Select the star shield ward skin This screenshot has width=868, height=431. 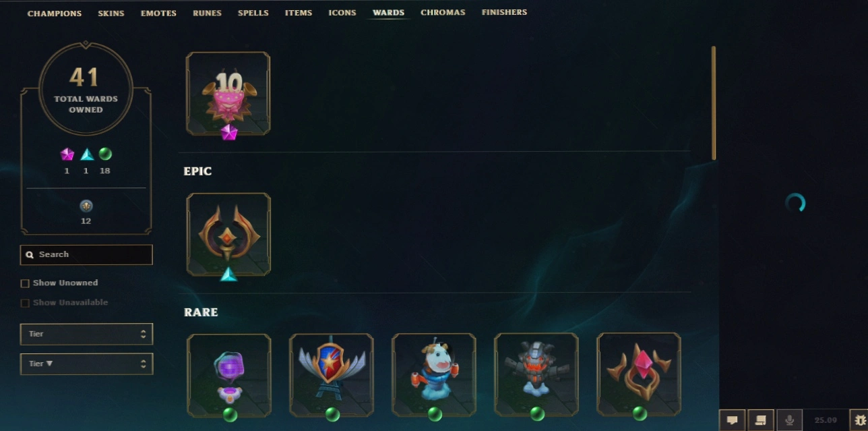[x=331, y=374]
